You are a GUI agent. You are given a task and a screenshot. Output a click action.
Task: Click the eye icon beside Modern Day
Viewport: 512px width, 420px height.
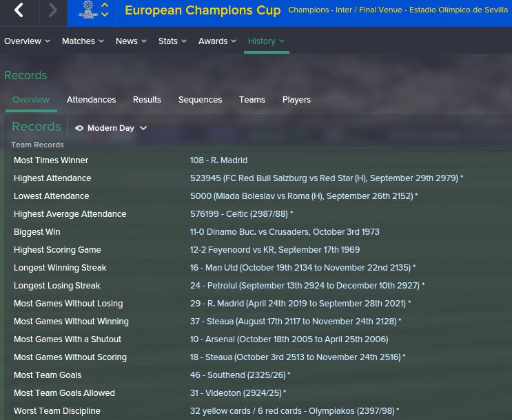(79, 128)
